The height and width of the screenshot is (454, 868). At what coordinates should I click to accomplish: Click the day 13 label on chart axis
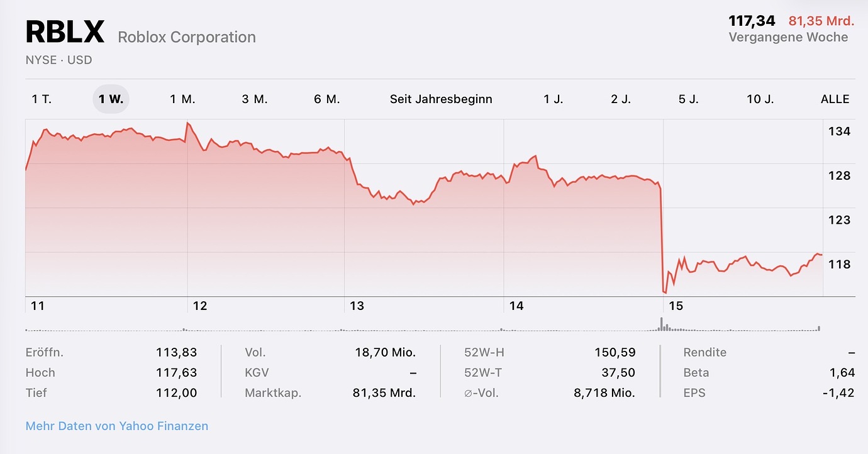point(357,306)
